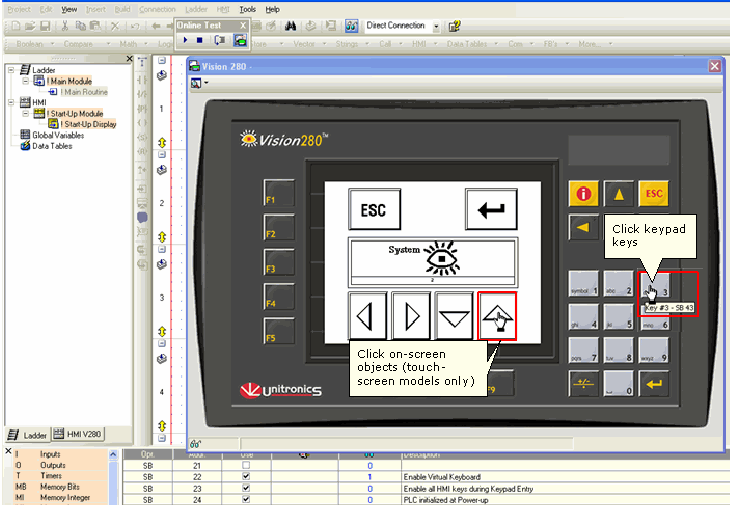Click the operand list scroll-up arrow
Viewport: 730px width, 505px height.
pos(113,454)
